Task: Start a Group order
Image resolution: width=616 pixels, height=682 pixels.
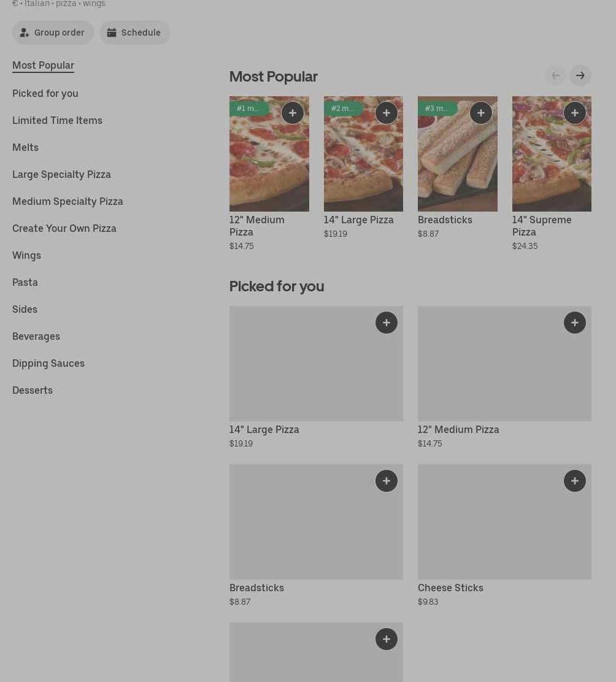Action: (x=53, y=33)
